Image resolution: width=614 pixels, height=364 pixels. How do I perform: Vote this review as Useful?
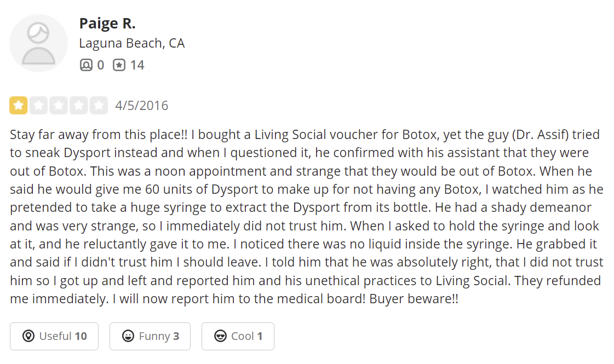pyautogui.click(x=54, y=336)
